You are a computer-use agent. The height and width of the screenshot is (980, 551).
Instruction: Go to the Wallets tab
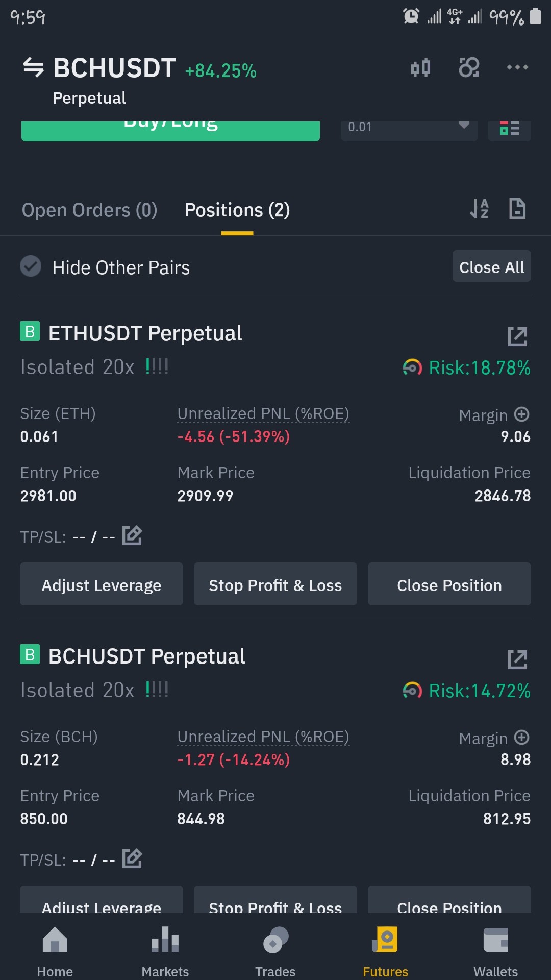pos(495,951)
